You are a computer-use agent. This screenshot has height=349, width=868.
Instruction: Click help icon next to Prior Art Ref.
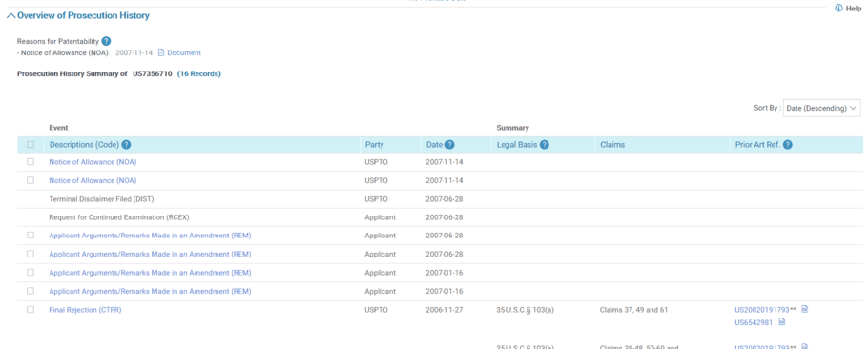(787, 145)
